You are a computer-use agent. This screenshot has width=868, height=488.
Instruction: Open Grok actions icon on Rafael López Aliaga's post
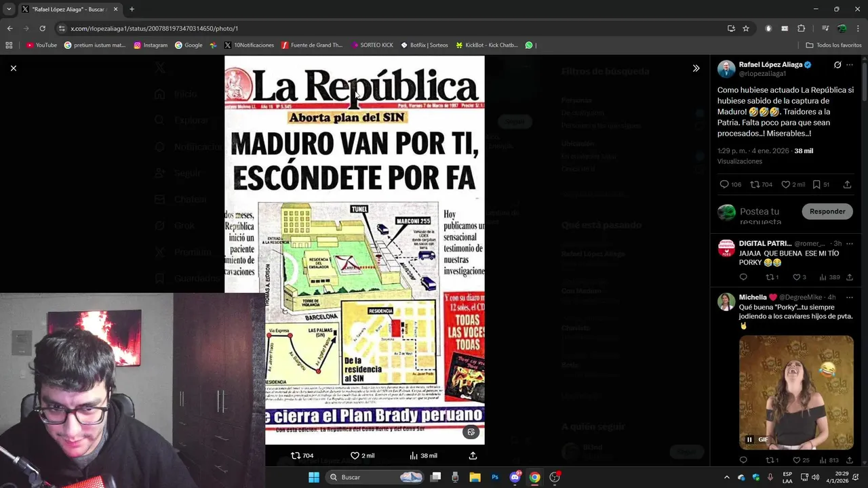[837, 65]
